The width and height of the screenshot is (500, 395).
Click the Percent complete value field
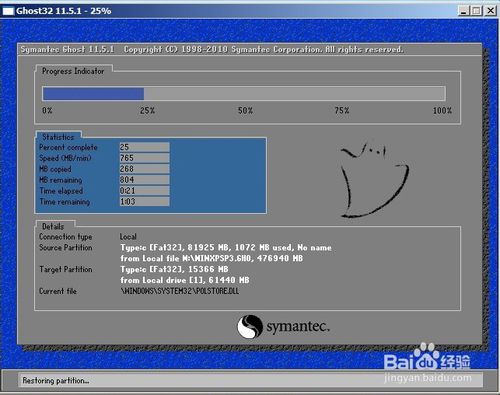tap(144, 147)
